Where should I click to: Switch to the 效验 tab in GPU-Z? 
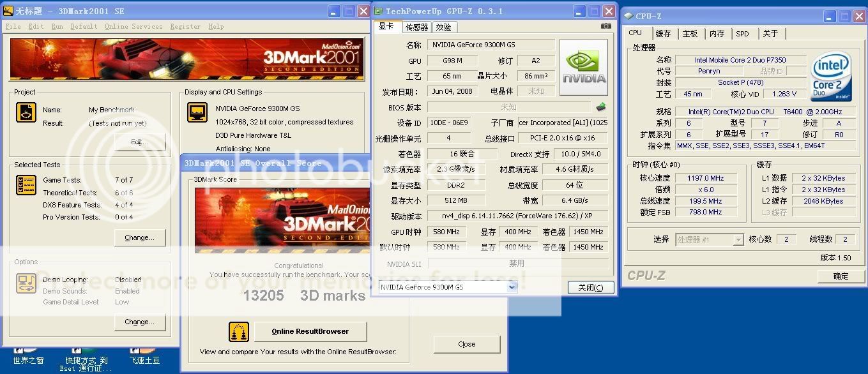tap(443, 27)
